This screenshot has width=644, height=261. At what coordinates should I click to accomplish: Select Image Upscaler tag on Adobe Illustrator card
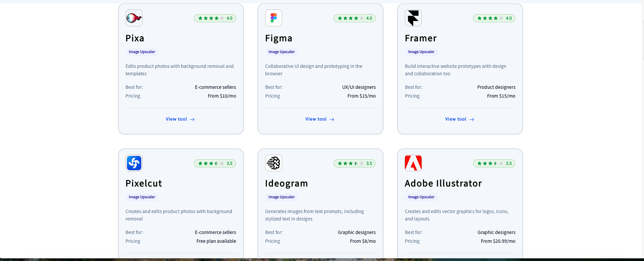click(x=421, y=197)
